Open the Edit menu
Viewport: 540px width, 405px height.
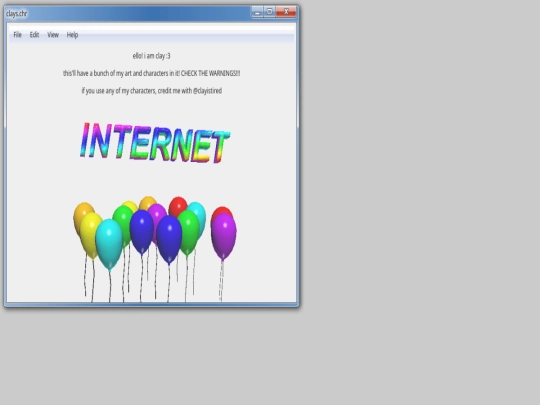tap(34, 35)
